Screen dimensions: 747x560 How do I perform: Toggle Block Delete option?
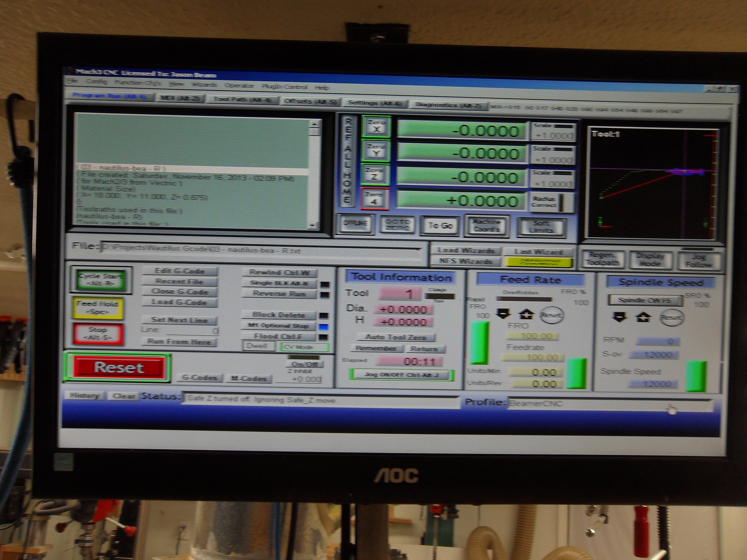click(279, 315)
